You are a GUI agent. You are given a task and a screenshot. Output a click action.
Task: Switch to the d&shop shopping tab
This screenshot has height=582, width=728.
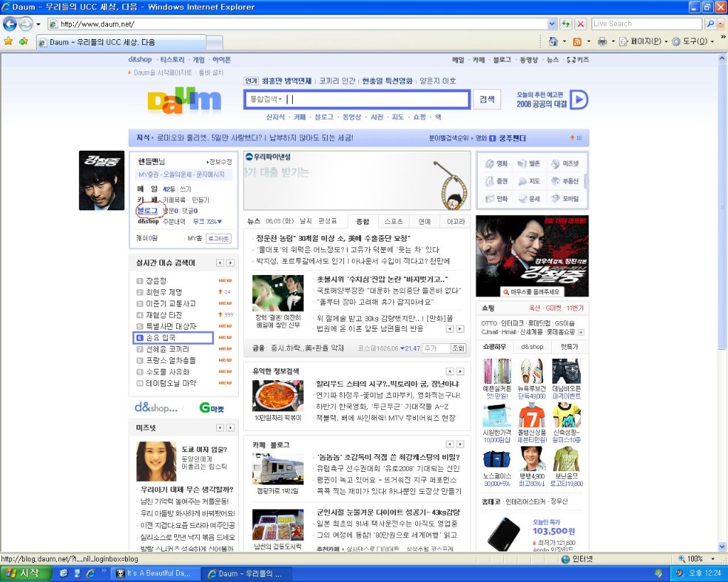[x=532, y=347]
